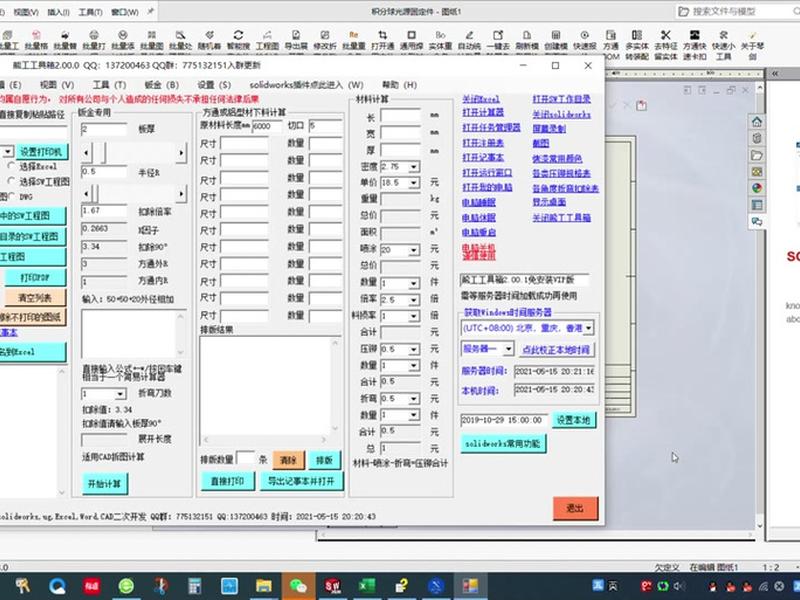
Task: Click the 排版数量 input field
Action: (245, 459)
